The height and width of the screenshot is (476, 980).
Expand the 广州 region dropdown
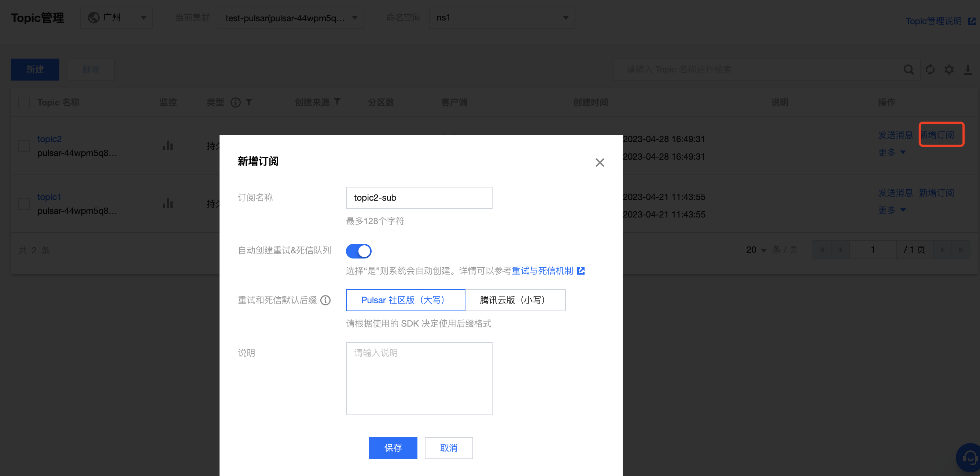pyautogui.click(x=117, y=18)
